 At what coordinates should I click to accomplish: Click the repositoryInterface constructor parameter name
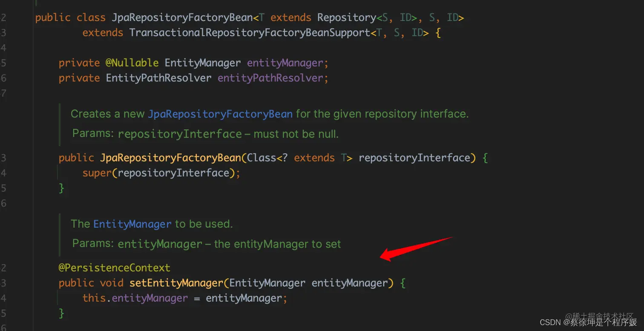414,158
